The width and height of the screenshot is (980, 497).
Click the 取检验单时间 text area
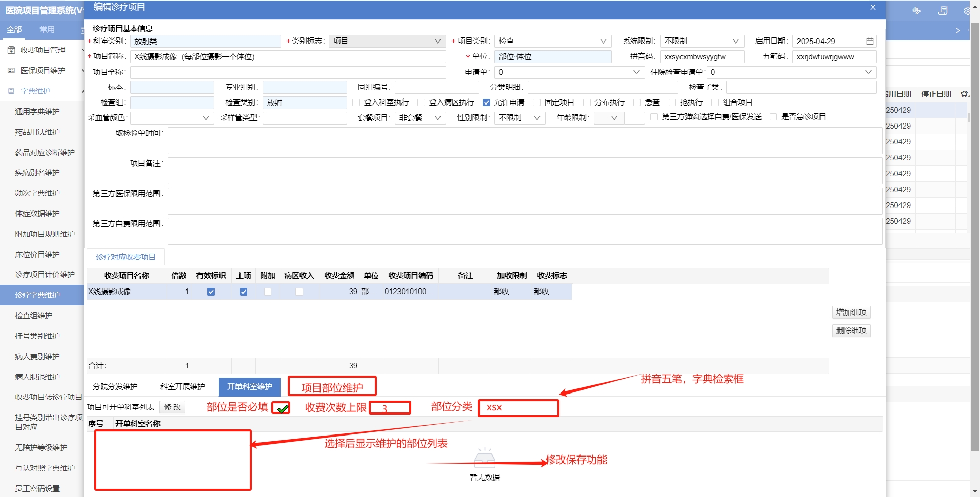point(525,140)
